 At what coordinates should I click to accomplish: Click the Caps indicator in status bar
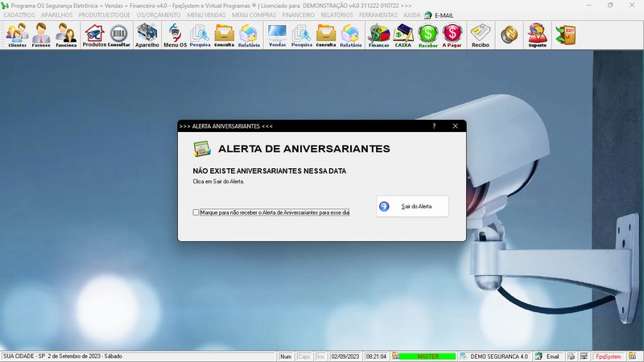(304, 356)
